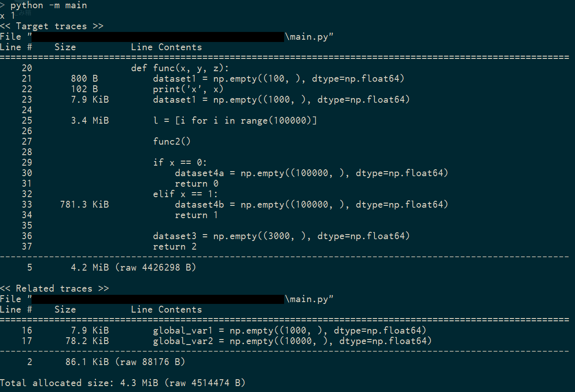Click the 'python -m main' command line
Screen dimensions: 575x392
coord(49,5)
